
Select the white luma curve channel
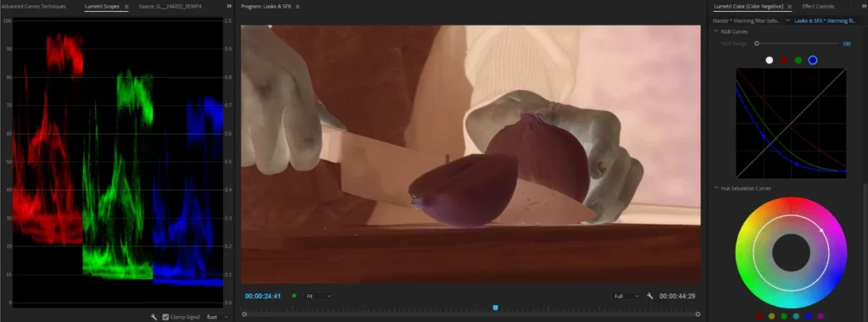pyautogui.click(x=769, y=60)
